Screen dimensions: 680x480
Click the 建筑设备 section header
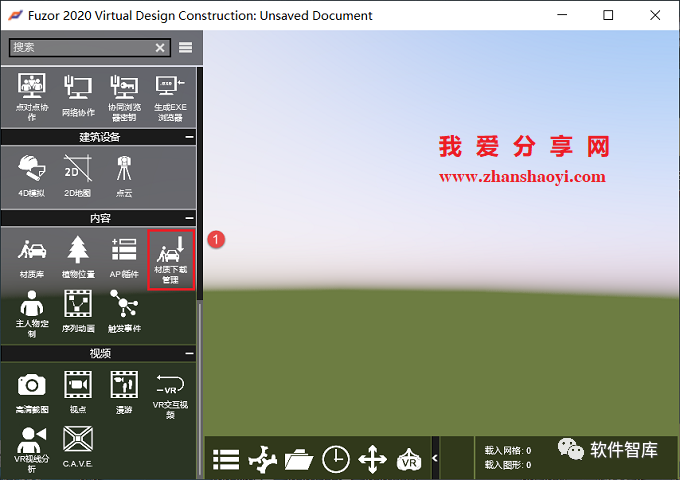(x=99, y=137)
